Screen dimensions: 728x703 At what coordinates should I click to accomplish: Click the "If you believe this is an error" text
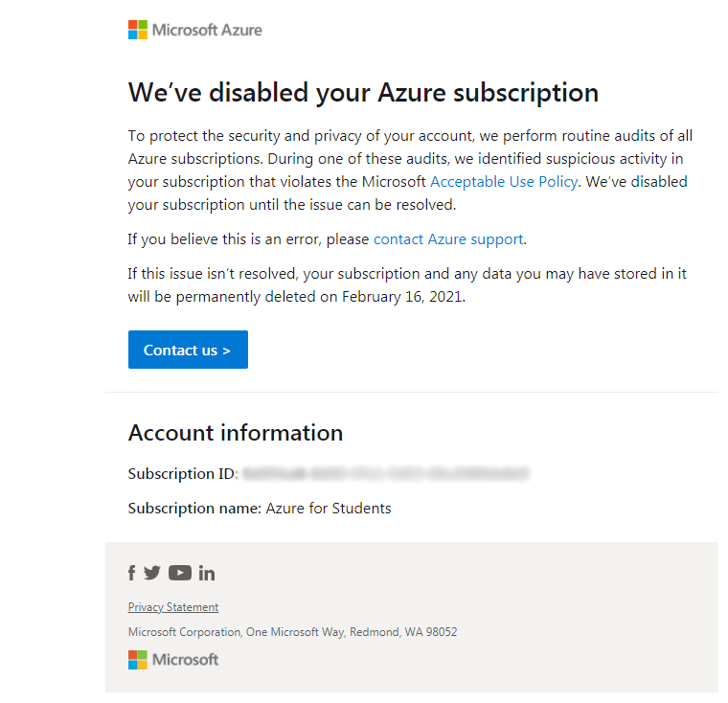point(225,239)
